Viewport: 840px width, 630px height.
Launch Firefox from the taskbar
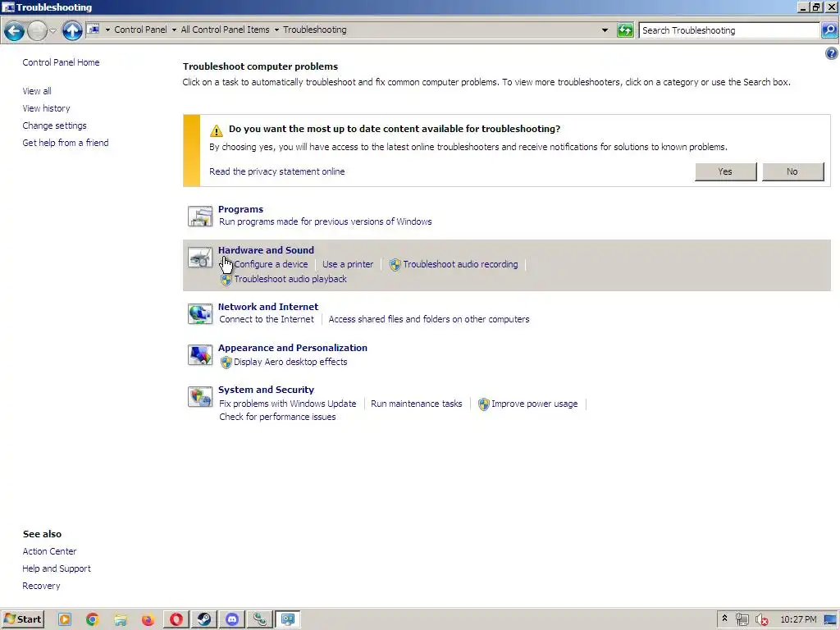148,620
